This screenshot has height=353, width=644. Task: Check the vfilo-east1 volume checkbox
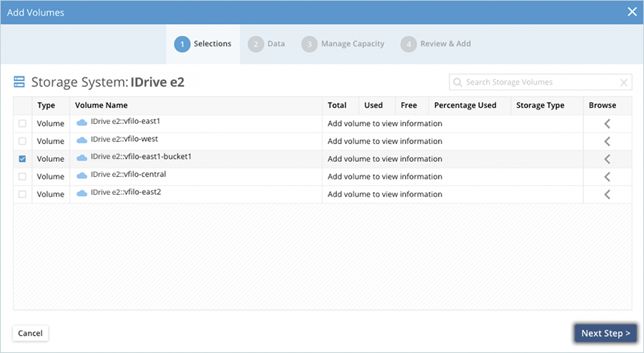[22, 123]
